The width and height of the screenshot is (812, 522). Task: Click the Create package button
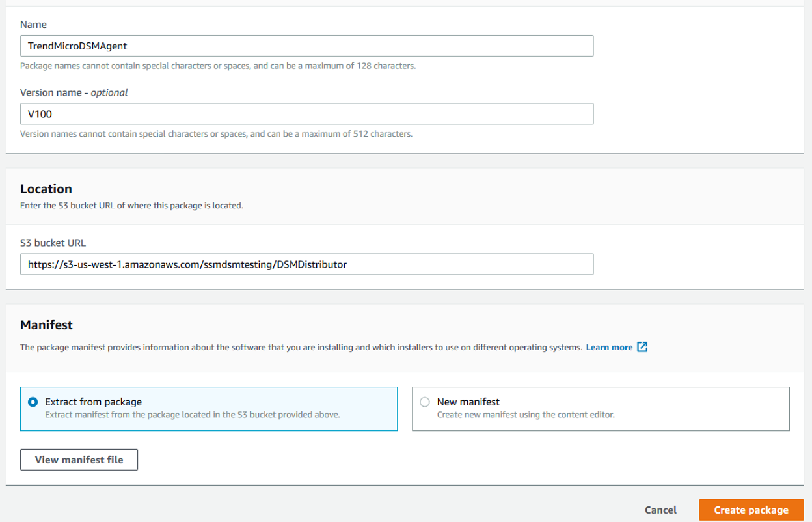751,510
